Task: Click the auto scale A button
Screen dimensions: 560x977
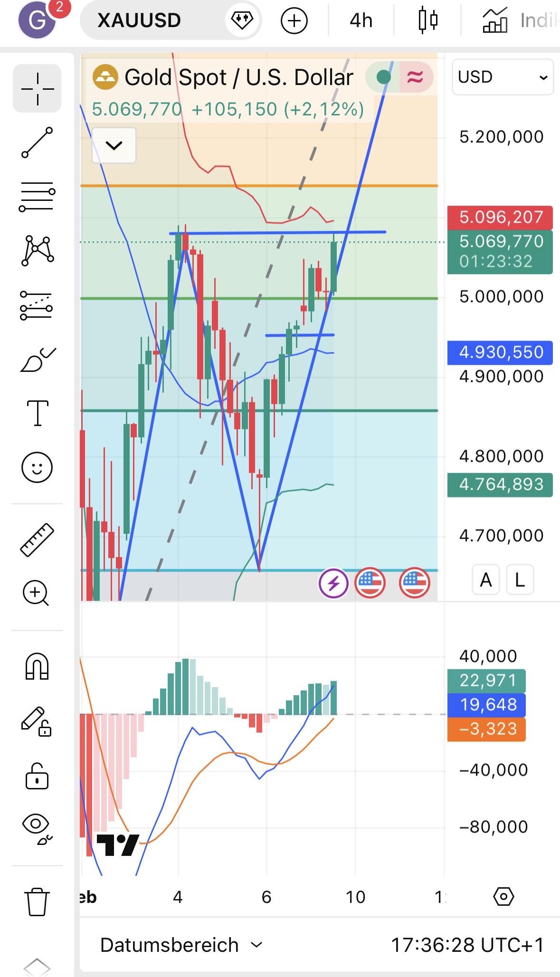Action: click(x=485, y=580)
